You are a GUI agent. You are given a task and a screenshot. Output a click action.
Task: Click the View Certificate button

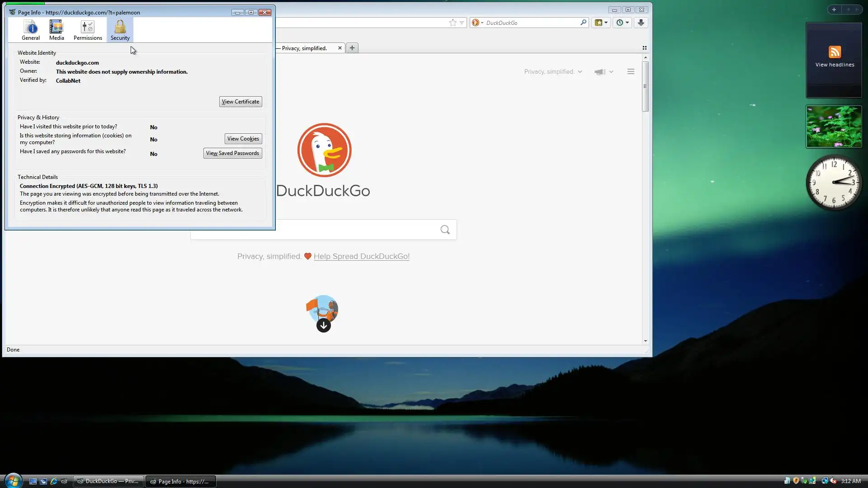tap(241, 102)
